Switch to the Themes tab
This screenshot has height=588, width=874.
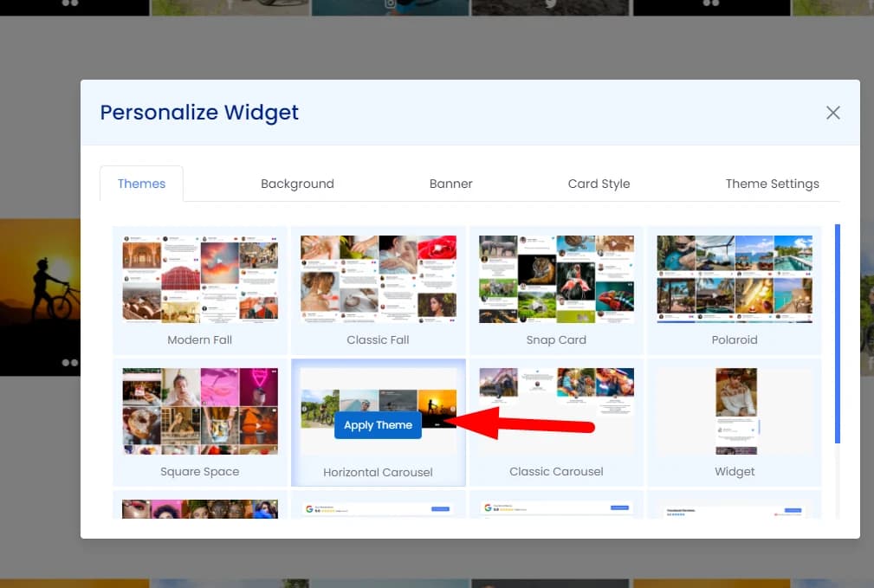[x=141, y=184]
